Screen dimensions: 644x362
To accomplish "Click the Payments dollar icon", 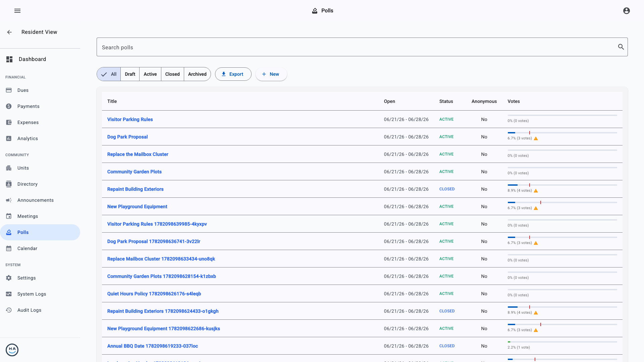I will 9,106.
